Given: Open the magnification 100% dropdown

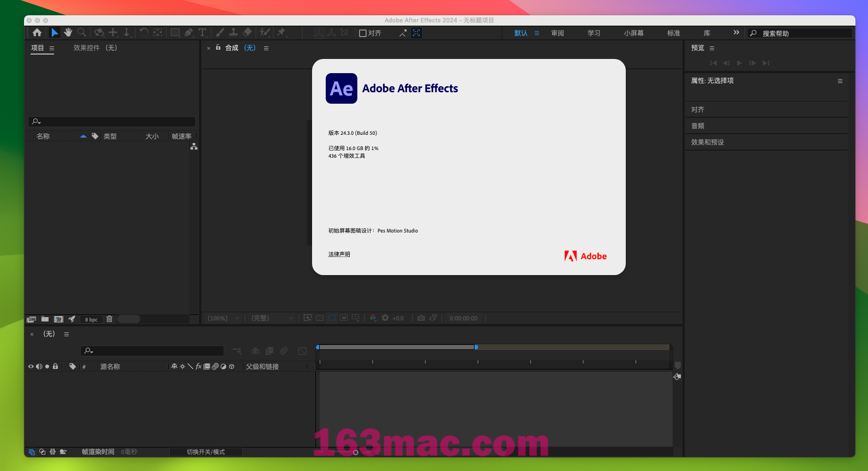Looking at the screenshot, I should coord(223,318).
